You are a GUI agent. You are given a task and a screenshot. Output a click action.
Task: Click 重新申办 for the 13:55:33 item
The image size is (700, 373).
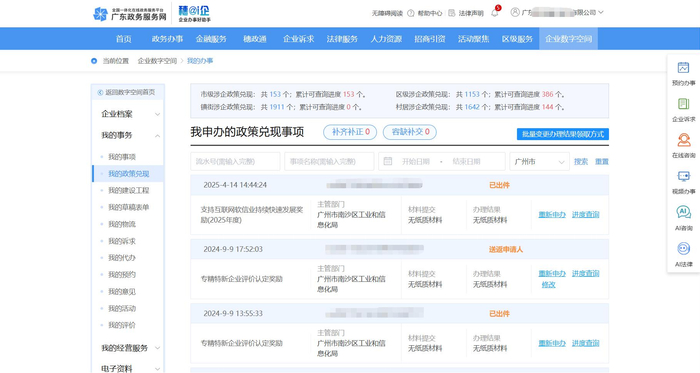pos(552,343)
